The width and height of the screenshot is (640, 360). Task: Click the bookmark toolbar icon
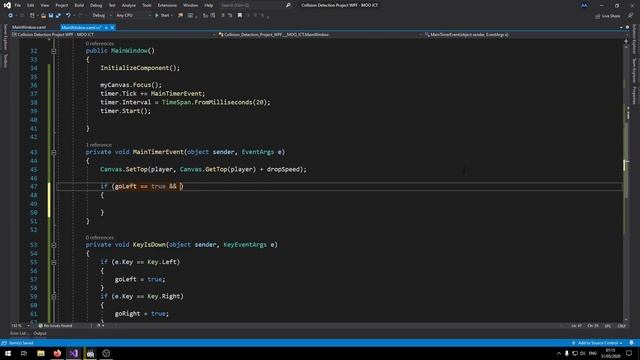240,16
